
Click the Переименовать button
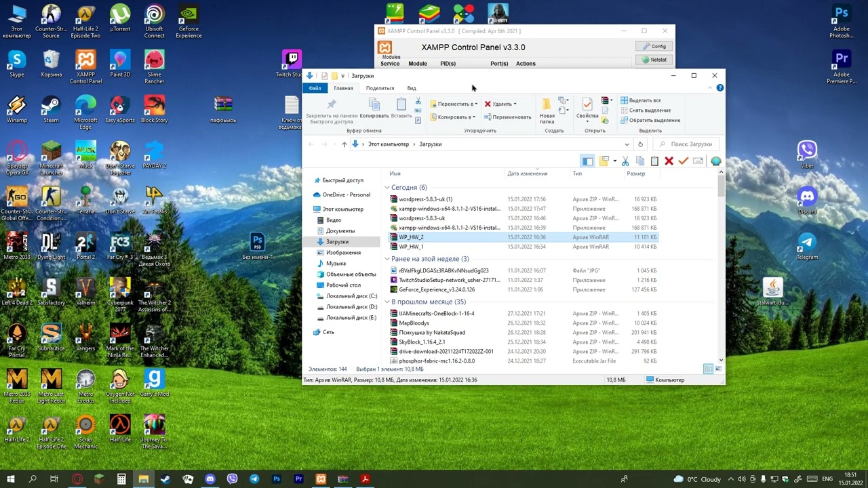click(x=507, y=117)
